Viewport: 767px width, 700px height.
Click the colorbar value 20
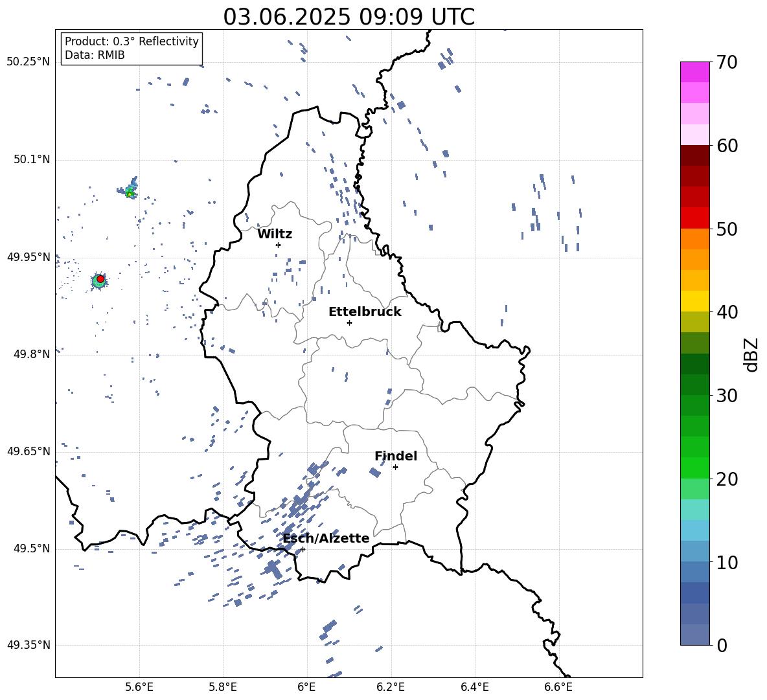[x=727, y=479]
